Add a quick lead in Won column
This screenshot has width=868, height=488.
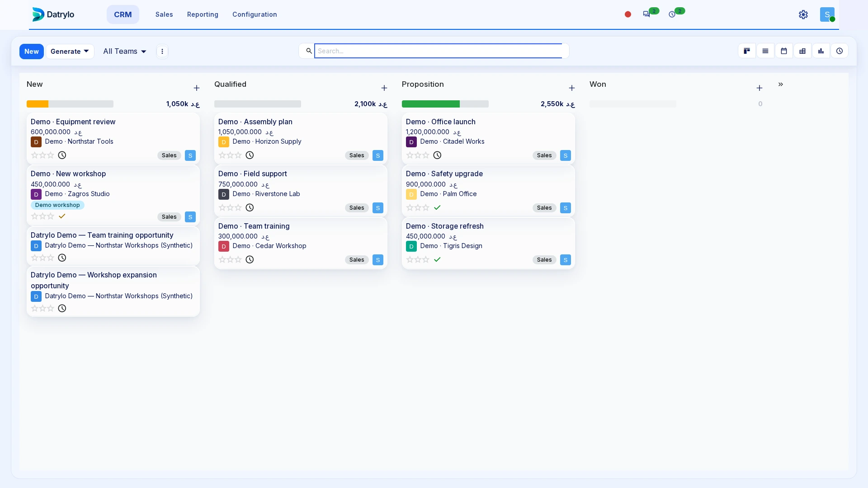pos(759,88)
